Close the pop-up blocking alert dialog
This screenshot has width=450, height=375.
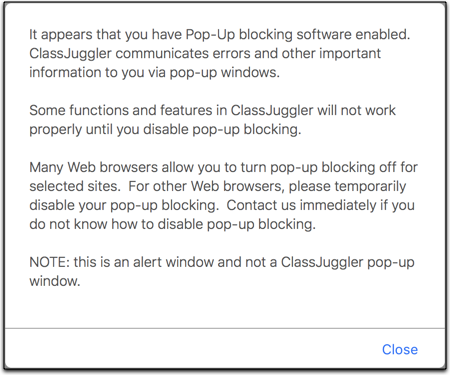400,350
